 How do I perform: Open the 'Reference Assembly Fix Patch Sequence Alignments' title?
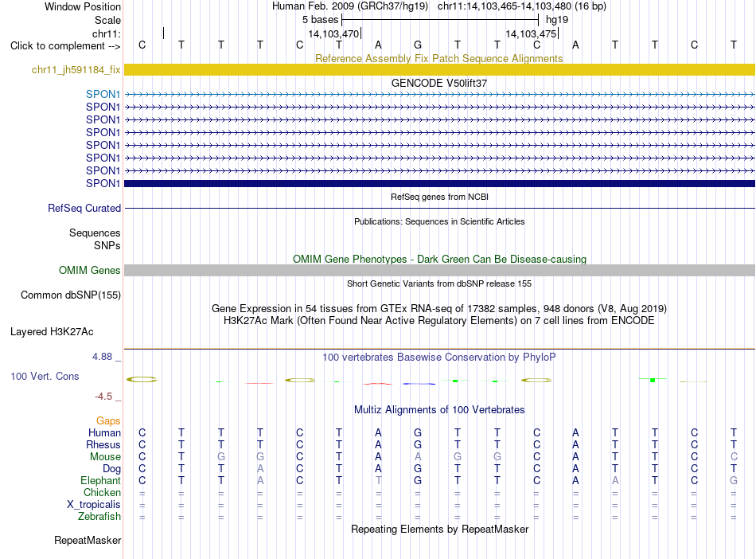pos(438,58)
